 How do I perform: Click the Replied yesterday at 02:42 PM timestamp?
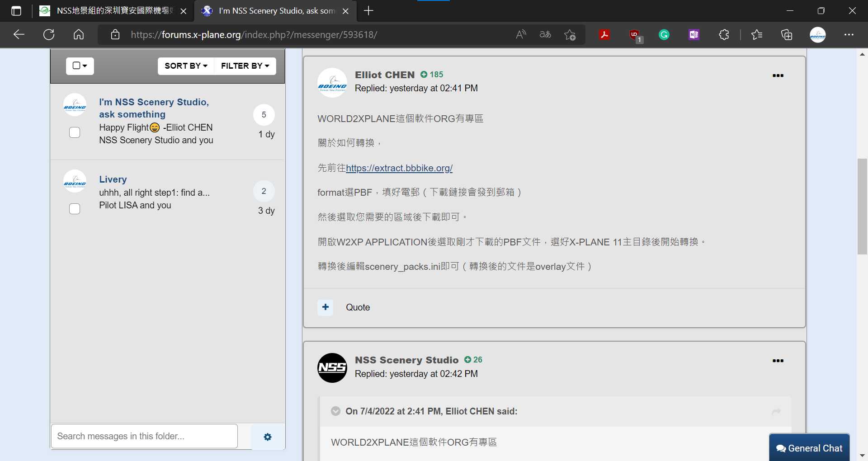416,374
